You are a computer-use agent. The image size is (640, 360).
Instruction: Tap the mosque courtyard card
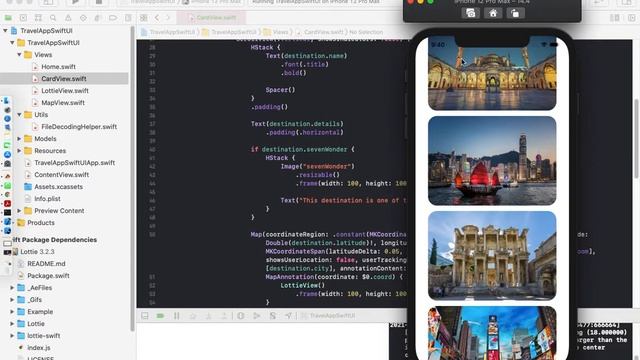492,73
